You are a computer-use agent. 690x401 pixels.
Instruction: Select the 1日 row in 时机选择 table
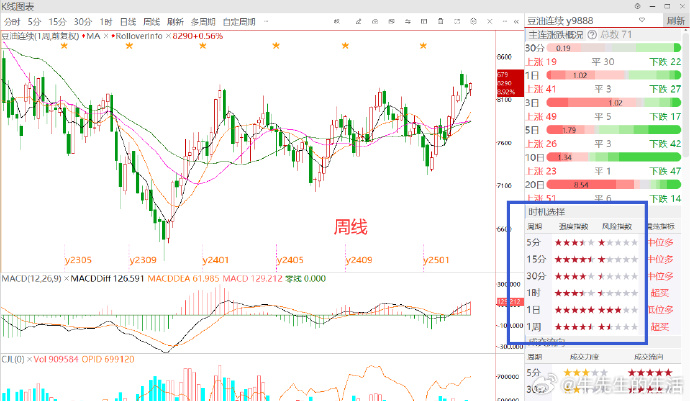point(601,310)
